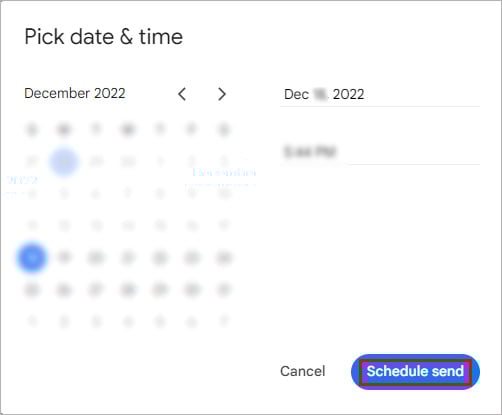
Task: Select Friday December 23 in calendar
Action: (192, 258)
